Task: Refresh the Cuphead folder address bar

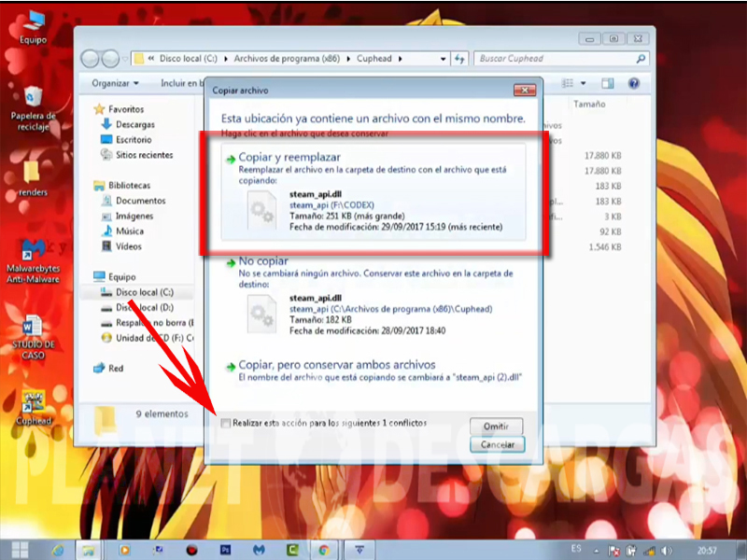Action: (x=459, y=59)
